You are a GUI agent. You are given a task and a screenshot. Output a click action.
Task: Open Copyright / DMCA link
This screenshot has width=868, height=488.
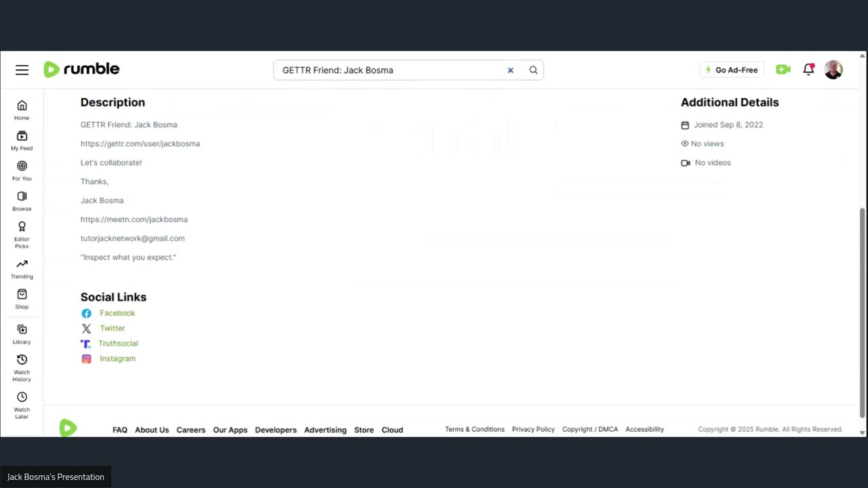pyautogui.click(x=590, y=429)
